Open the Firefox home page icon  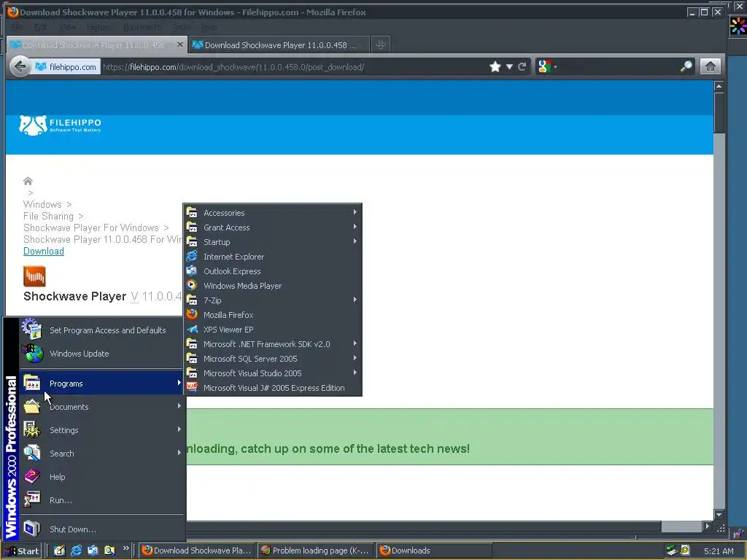711,66
